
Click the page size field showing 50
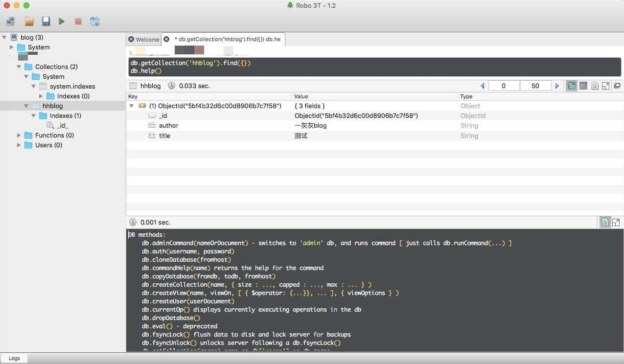(x=535, y=86)
